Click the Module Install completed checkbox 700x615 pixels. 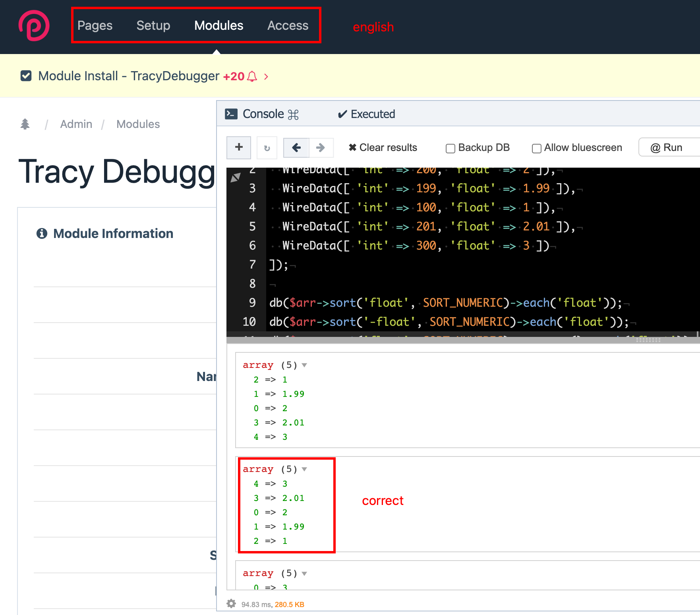(25, 75)
